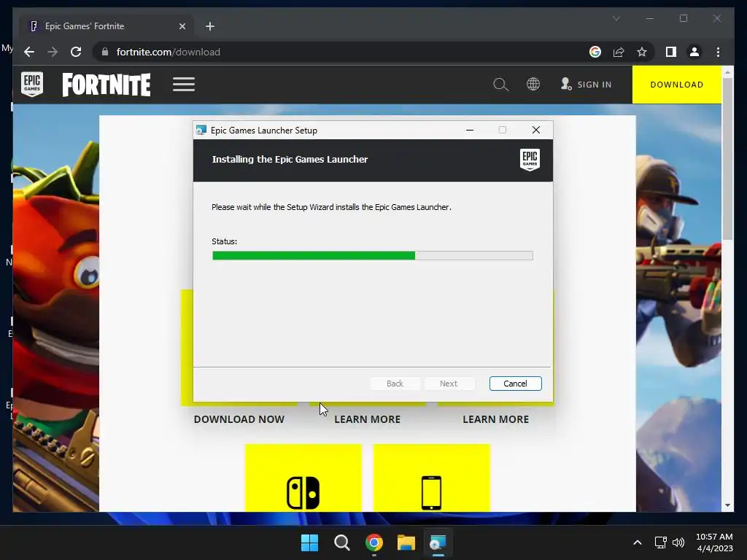Click the installer icon in the taskbar
The height and width of the screenshot is (560, 747).
438,542
